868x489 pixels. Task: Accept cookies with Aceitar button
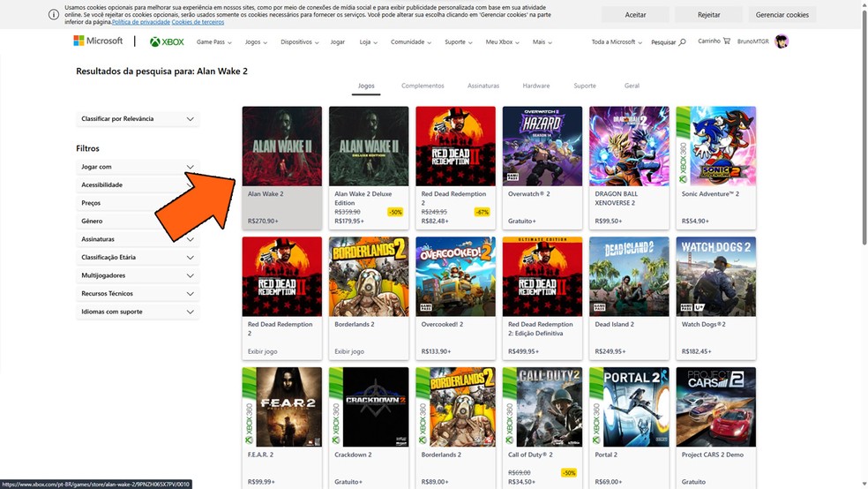pos(635,15)
